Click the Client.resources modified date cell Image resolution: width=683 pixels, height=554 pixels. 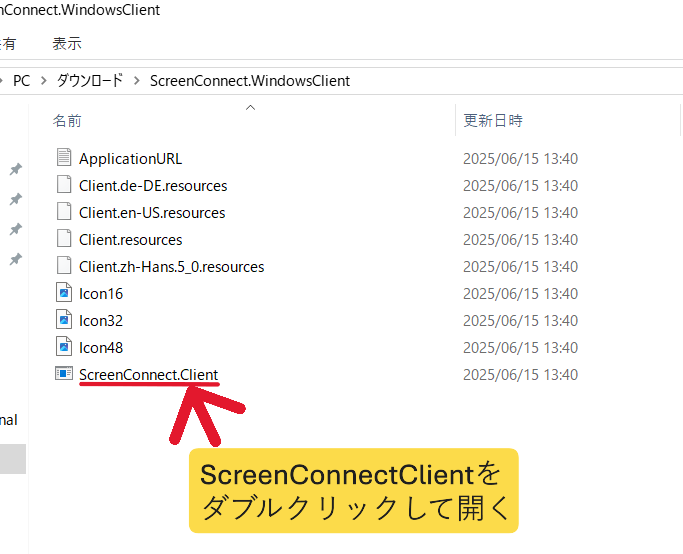[520, 240]
